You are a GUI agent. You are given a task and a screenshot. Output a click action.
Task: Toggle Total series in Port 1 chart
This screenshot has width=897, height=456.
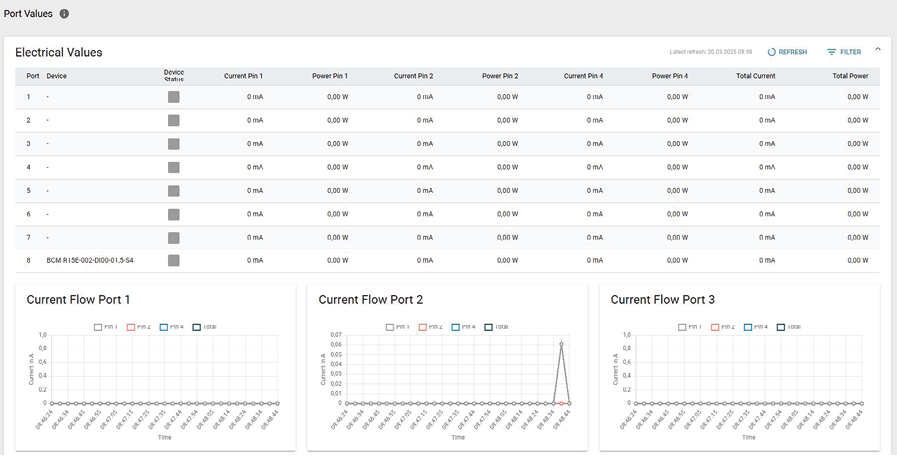click(204, 327)
